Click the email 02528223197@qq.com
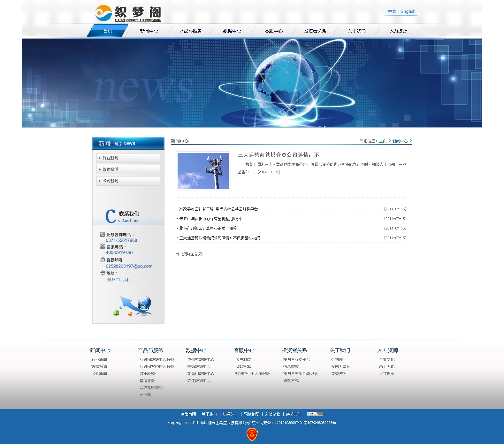Screen dimensions: 504x444 tap(129, 266)
